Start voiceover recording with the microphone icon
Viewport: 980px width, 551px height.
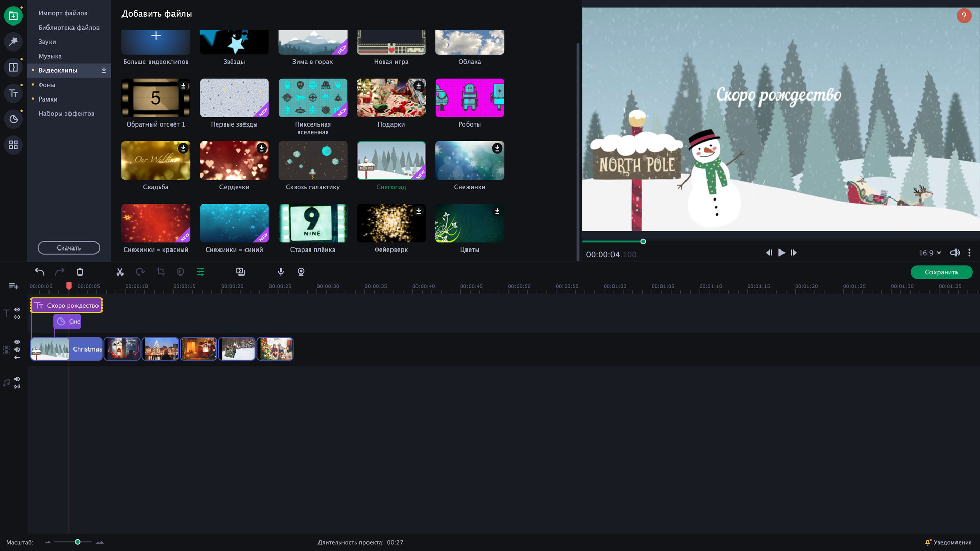tap(281, 272)
